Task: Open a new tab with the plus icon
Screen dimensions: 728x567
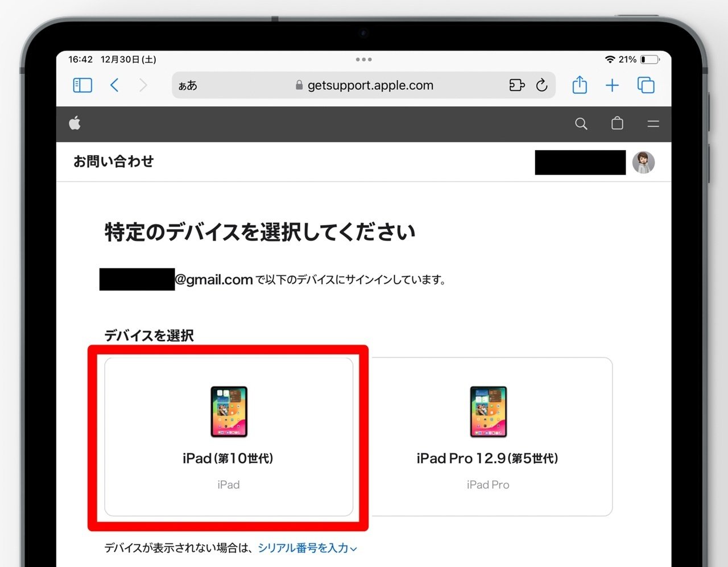Action: pyautogui.click(x=612, y=85)
